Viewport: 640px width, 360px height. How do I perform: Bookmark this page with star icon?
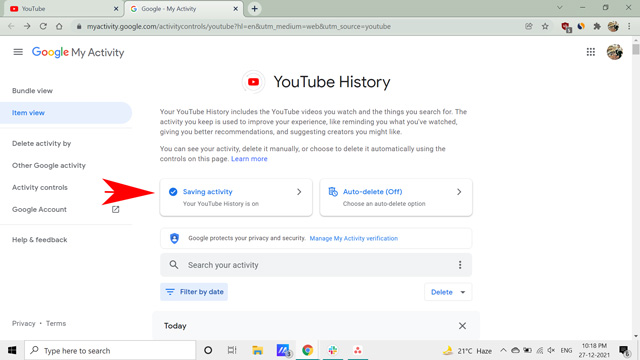coord(545,26)
